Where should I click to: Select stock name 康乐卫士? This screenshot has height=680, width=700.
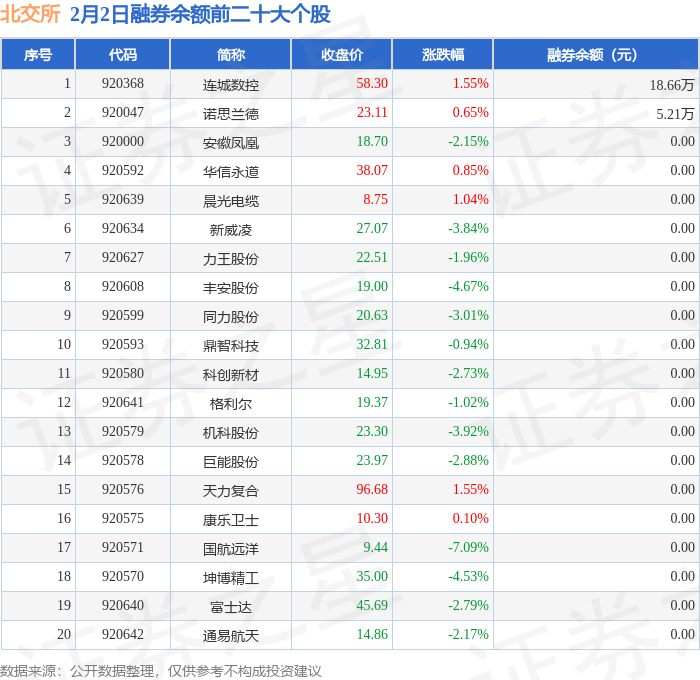(230, 520)
